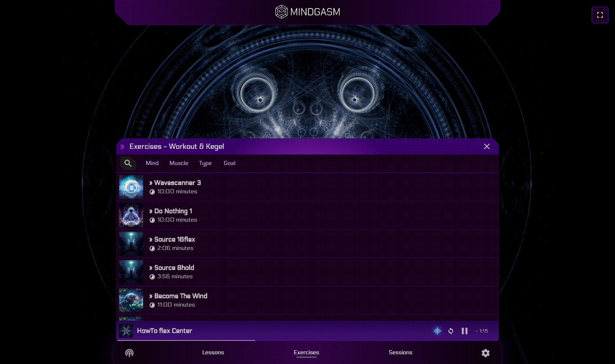Click the 2:06 minutes duration text

pyautogui.click(x=175, y=248)
